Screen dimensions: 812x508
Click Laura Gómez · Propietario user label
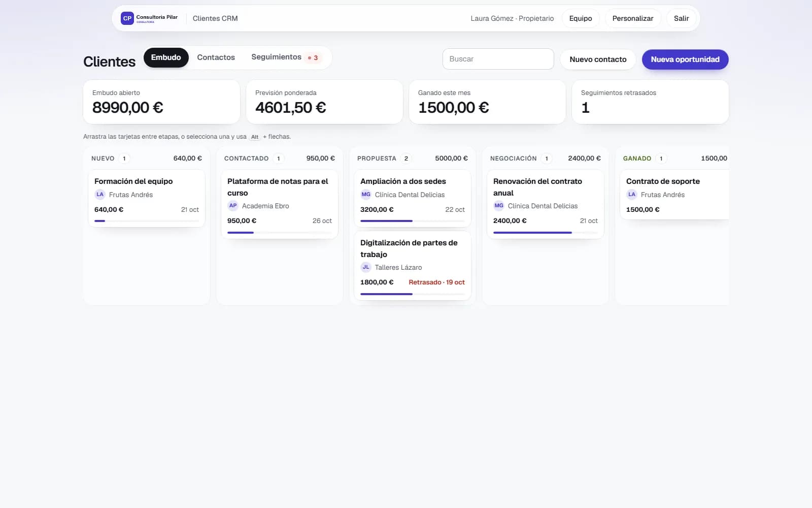[x=512, y=18]
